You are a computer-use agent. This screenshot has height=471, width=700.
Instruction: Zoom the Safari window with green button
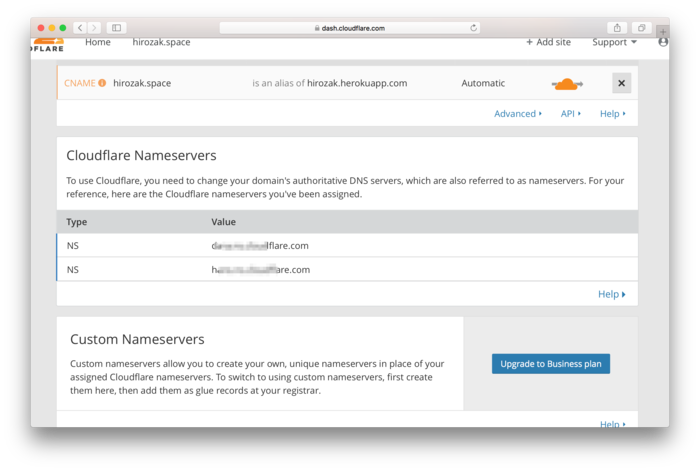pyautogui.click(x=63, y=28)
